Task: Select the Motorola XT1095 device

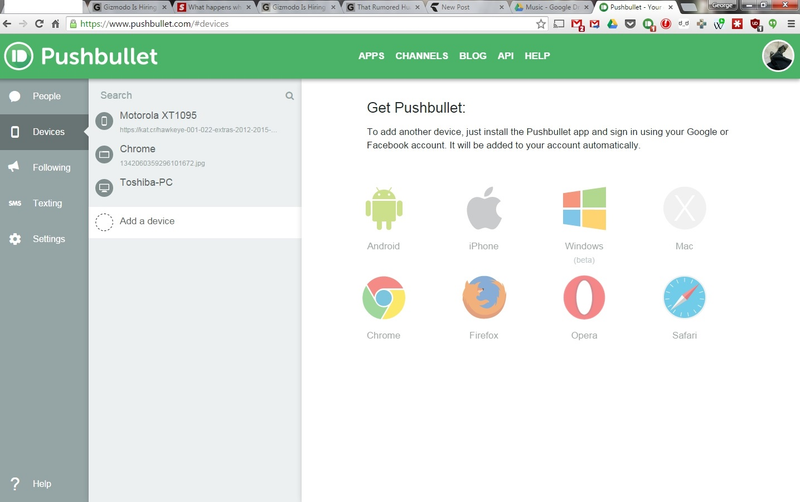Action: (195, 121)
